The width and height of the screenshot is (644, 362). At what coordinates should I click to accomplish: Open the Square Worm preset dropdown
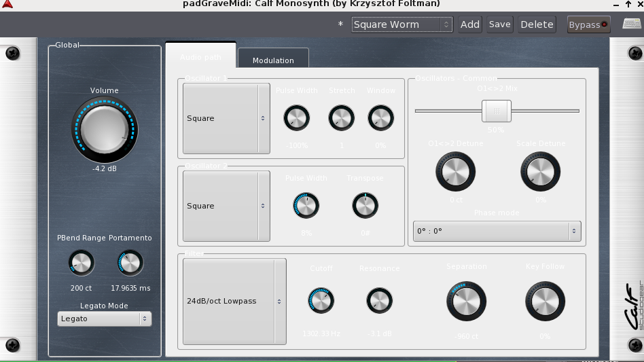pos(401,24)
